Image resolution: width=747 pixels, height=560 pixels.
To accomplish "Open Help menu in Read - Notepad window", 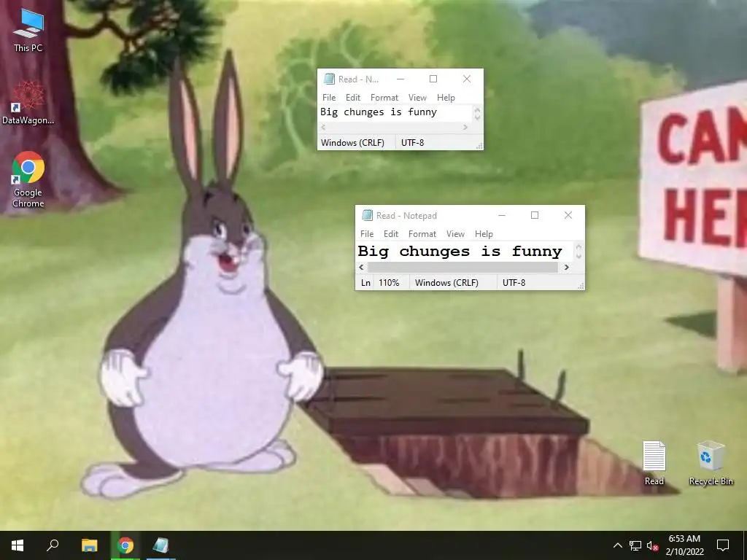I will click(484, 234).
